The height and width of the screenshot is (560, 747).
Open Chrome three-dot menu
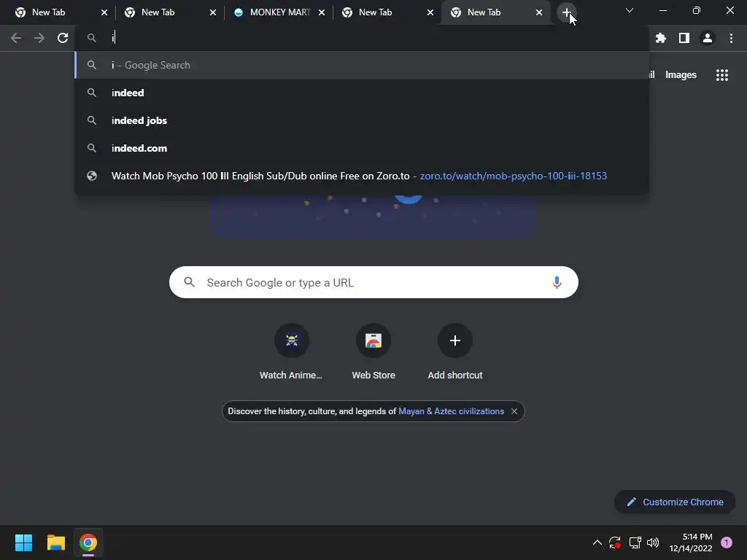tap(731, 38)
